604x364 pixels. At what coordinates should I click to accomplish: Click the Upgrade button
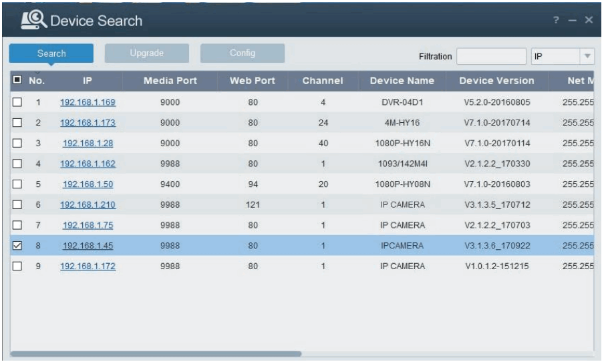tap(147, 53)
